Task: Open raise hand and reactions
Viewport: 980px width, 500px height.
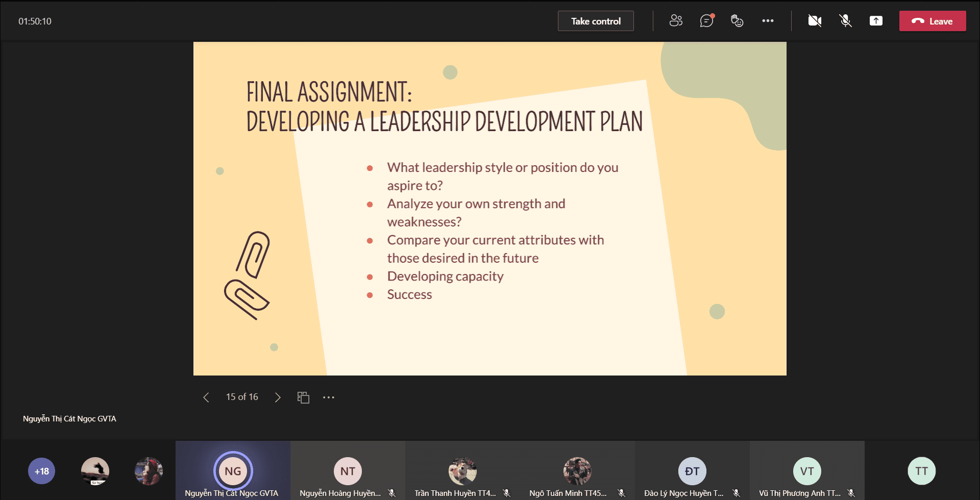Action: point(737,21)
